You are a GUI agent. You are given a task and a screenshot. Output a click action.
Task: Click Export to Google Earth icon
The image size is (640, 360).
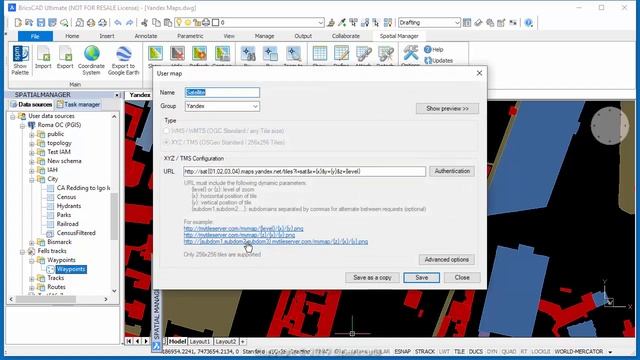point(123,54)
